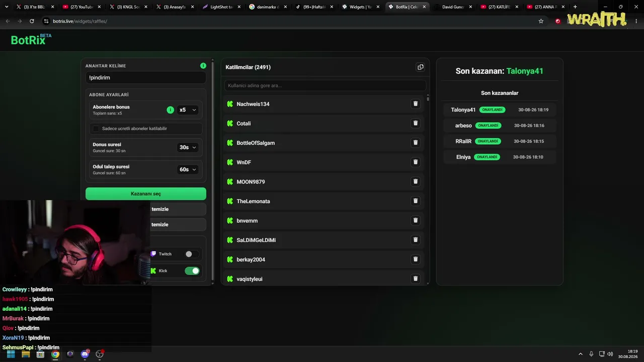Click the Onaylandi badge next to arbeso

(488, 125)
